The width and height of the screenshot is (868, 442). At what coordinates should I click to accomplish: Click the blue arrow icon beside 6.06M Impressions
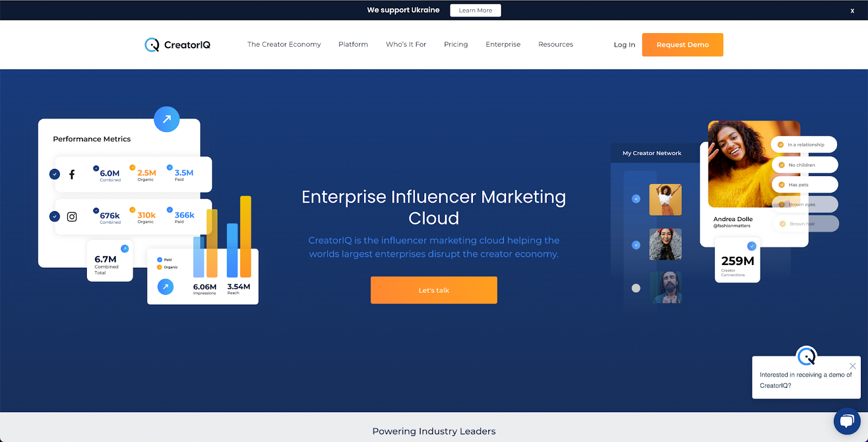tap(165, 286)
